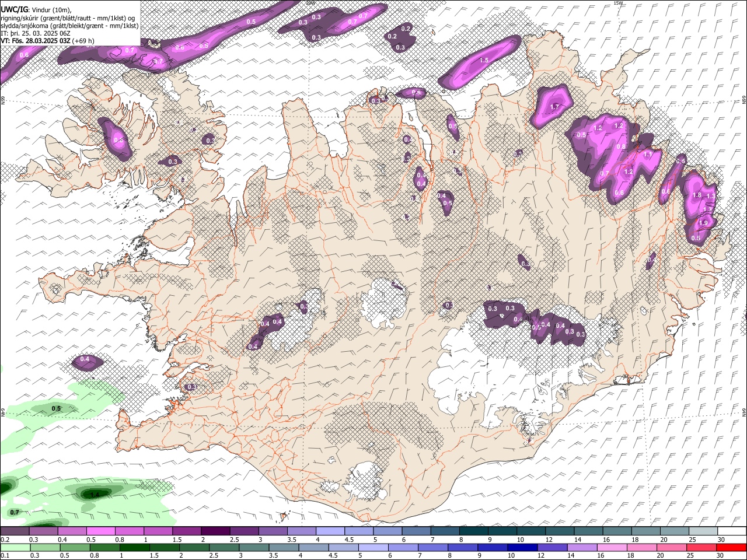Click the 'VT: Fös. 28.03.2025 03Z' valid time
This screenshot has width=747, height=560.
(36, 41)
